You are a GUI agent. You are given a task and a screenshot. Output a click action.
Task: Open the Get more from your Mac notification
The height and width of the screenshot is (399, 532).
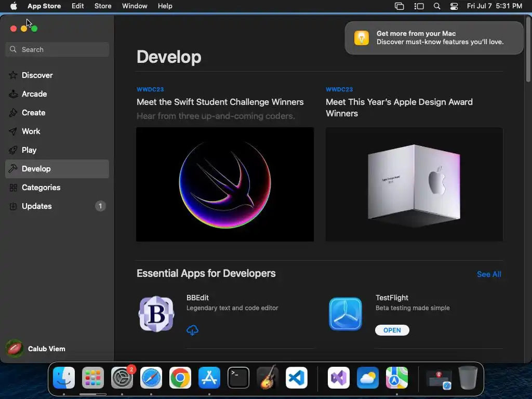434,37
